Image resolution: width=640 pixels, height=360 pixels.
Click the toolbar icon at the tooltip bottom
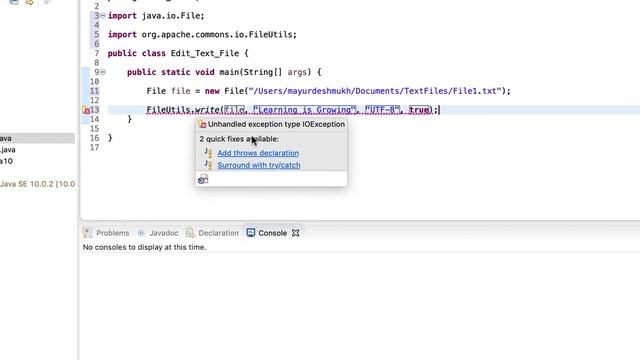click(x=203, y=179)
